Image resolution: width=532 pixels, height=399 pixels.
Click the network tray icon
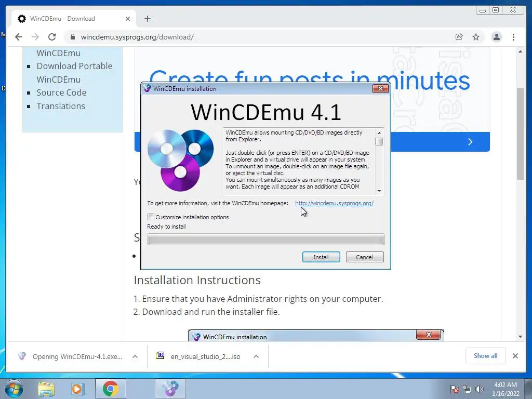pos(467,389)
